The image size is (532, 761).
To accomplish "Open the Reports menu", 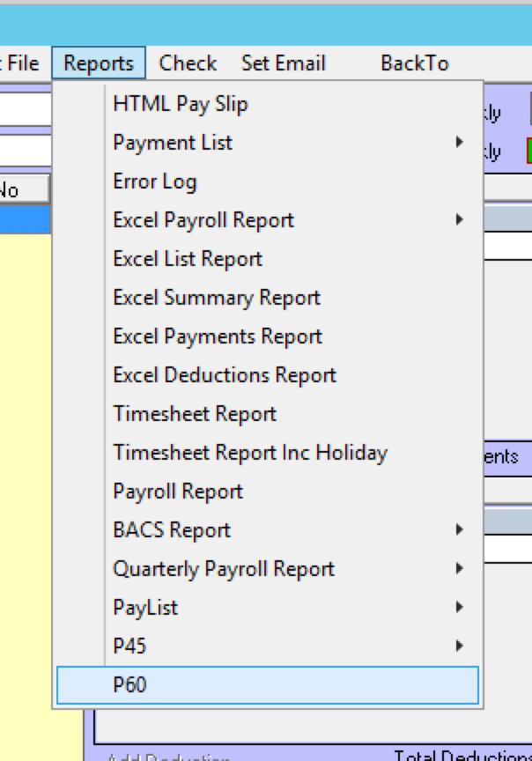I will pyautogui.click(x=99, y=63).
